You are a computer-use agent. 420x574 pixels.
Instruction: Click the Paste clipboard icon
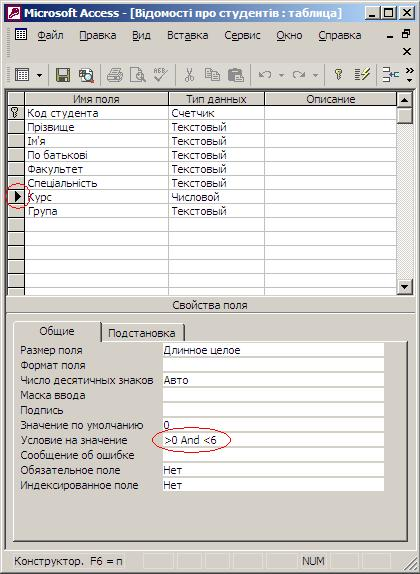235,75
